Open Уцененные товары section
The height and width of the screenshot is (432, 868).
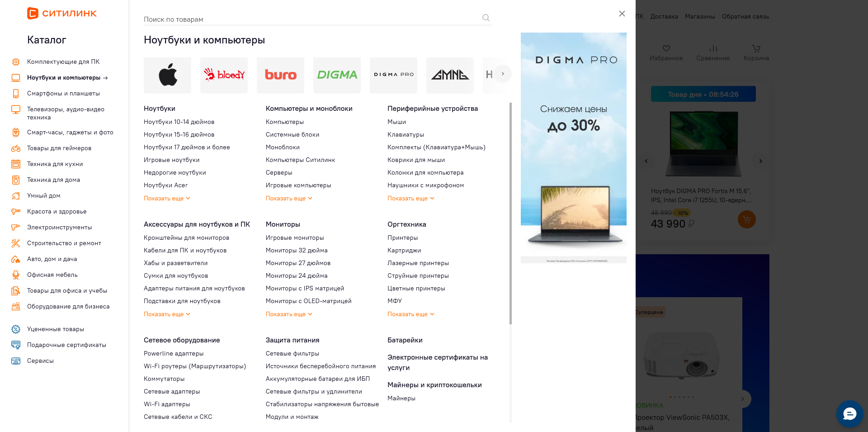56,329
